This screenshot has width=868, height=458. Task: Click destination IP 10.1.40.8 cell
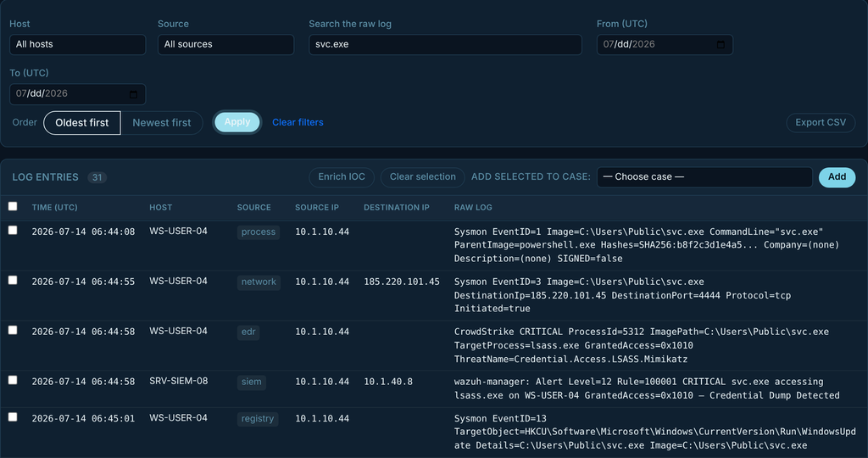tap(388, 382)
